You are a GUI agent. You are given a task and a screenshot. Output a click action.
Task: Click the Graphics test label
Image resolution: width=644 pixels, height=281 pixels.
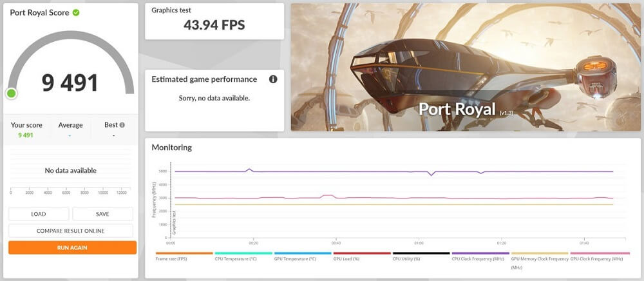click(171, 10)
